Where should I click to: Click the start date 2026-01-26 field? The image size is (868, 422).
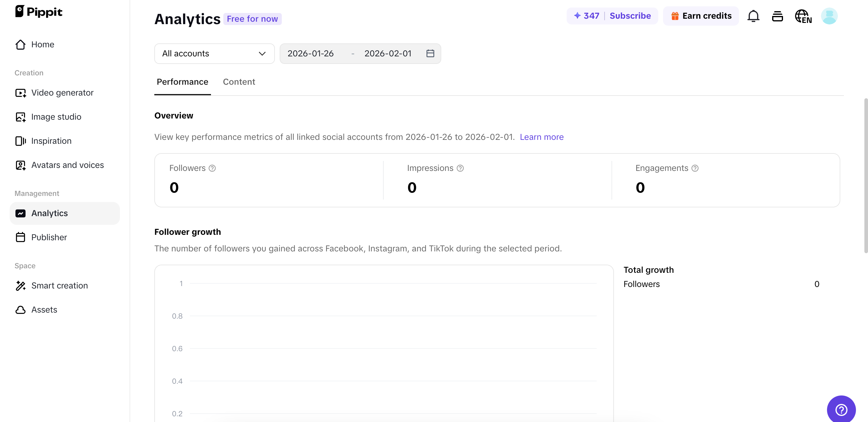pyautogui.click(x=310, y=54)
